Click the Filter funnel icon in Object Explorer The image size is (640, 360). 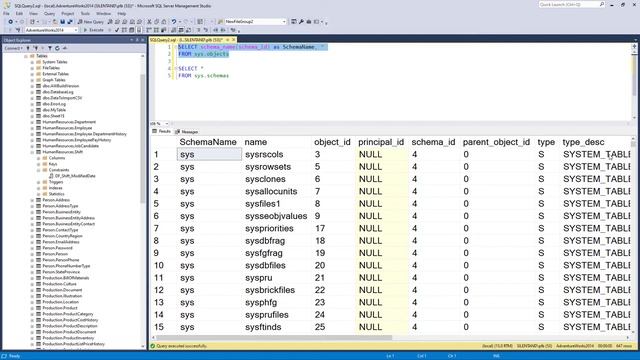coord(50,48)
